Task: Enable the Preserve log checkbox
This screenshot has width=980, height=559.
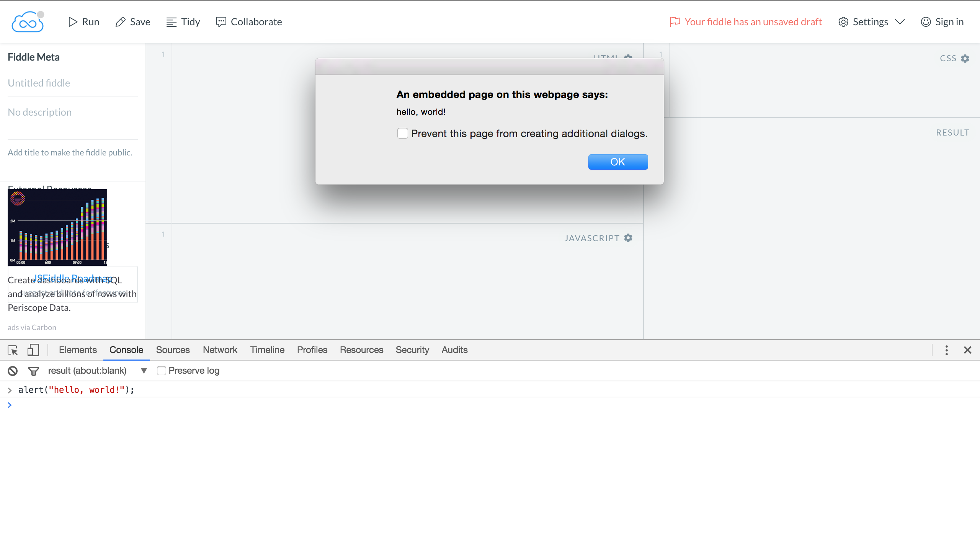Action: 161,371
